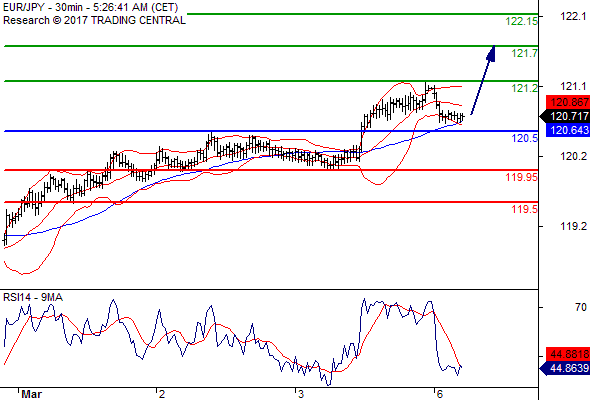Click the 121.2 green resistance label
The image size is (590, 400).
point(525,88)
